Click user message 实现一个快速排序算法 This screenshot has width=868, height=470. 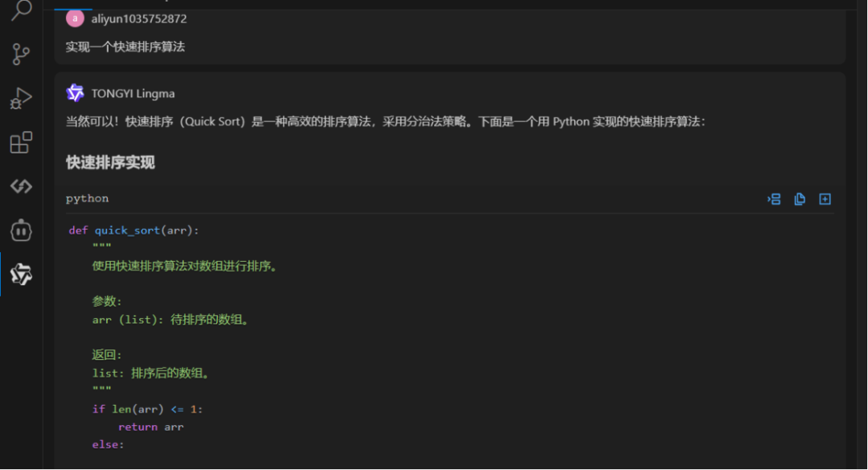tap(125, 47)
